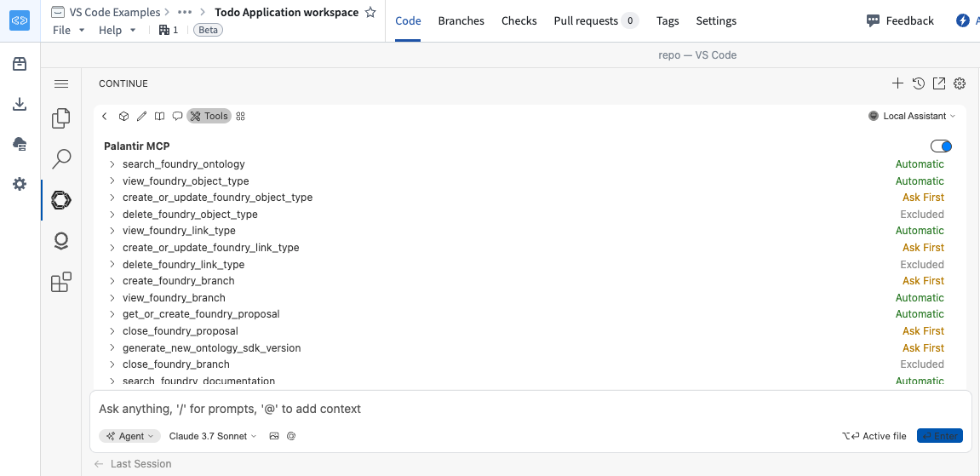
Task: Click the Enter send button
Action: (940, 436)
